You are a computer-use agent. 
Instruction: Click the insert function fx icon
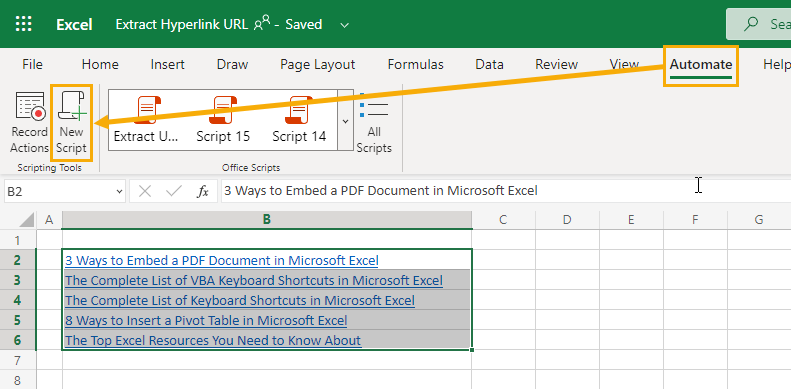click(202, 191)
